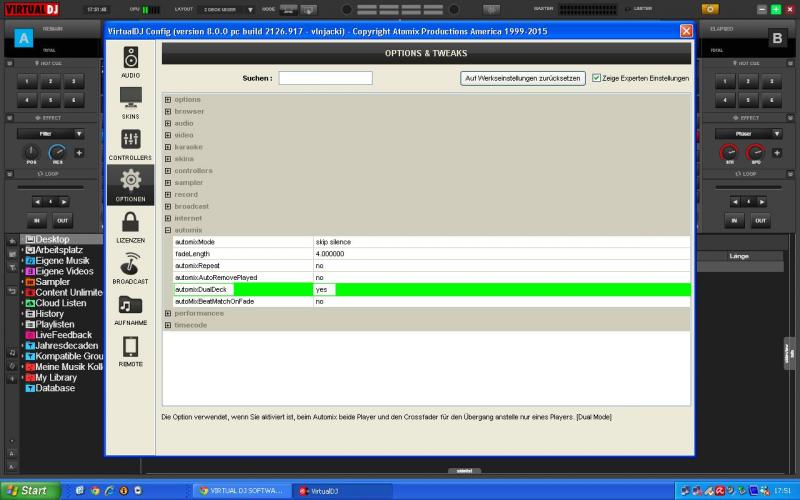Click the deck B loop IN button

[x=734, y=220]
